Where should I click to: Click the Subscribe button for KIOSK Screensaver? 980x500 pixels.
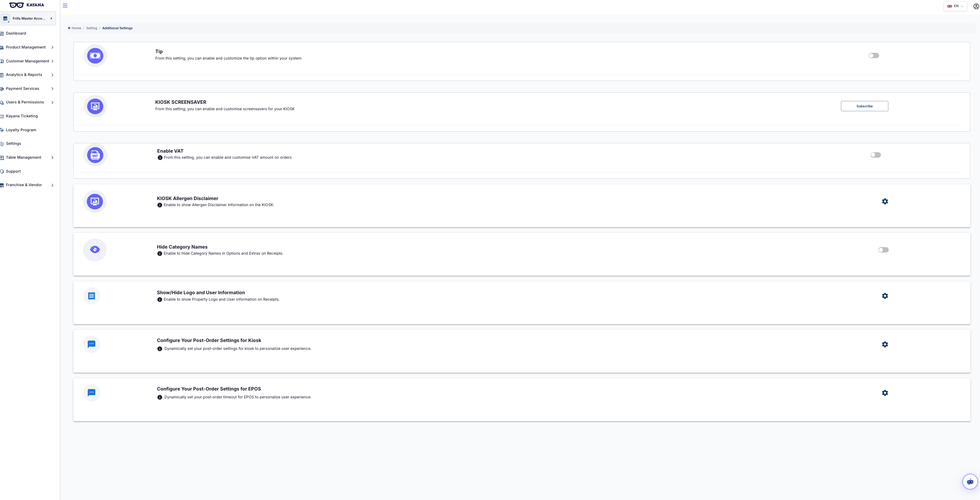point(864,106)
